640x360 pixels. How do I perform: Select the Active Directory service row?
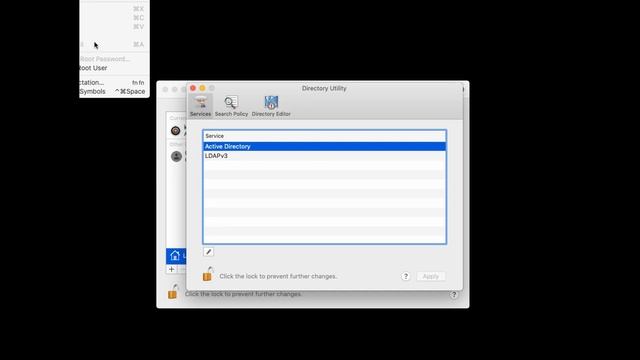[324, 147]
